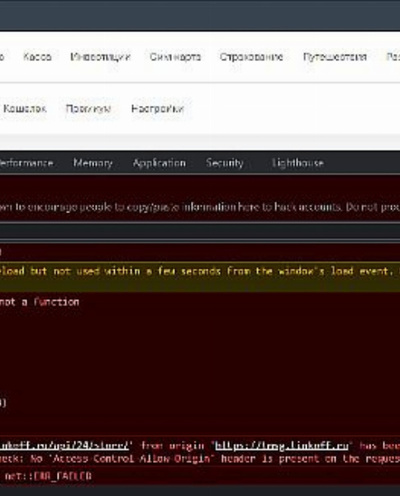Select the Lighthouse DevTools tab
This screenshot has height=496, width=400.
click(297, 163)
